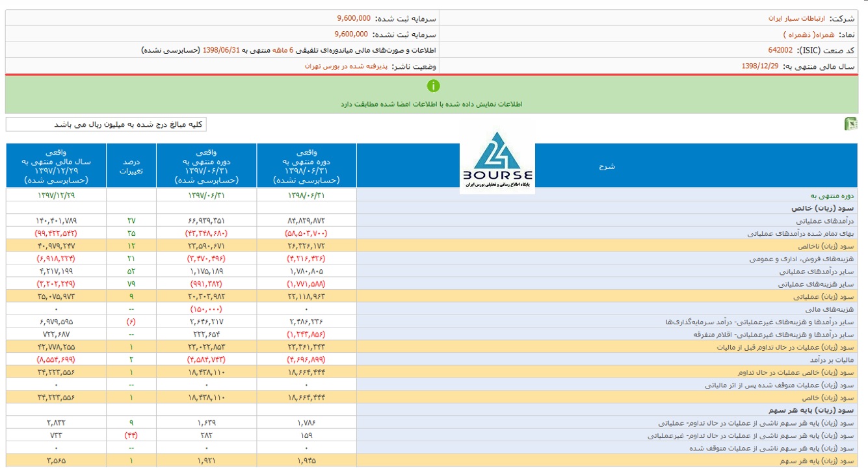This screenshot has height=475, width=868.
Task: Click the red value '(۱,۷۷۱,۵۸۸)'
Action: point(306,284)
